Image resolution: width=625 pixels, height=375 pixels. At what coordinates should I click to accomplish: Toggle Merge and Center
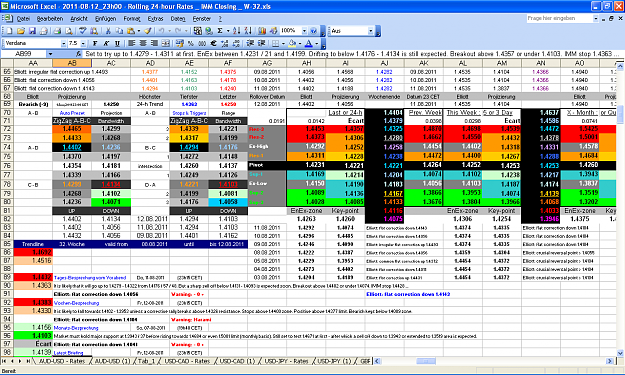pos(166,43)
